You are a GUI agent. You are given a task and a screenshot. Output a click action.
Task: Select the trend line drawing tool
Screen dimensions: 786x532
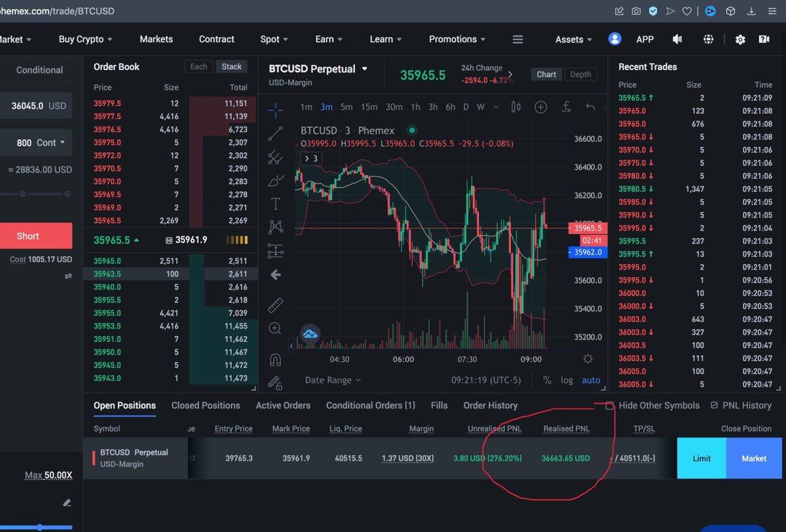pyautogui.click(x=276, y=134)
